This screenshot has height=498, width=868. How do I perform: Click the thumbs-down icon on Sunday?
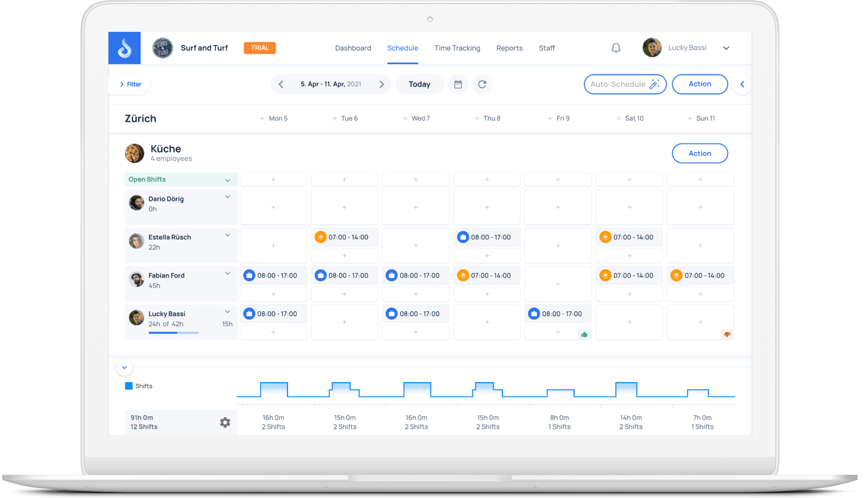point(727,334)
